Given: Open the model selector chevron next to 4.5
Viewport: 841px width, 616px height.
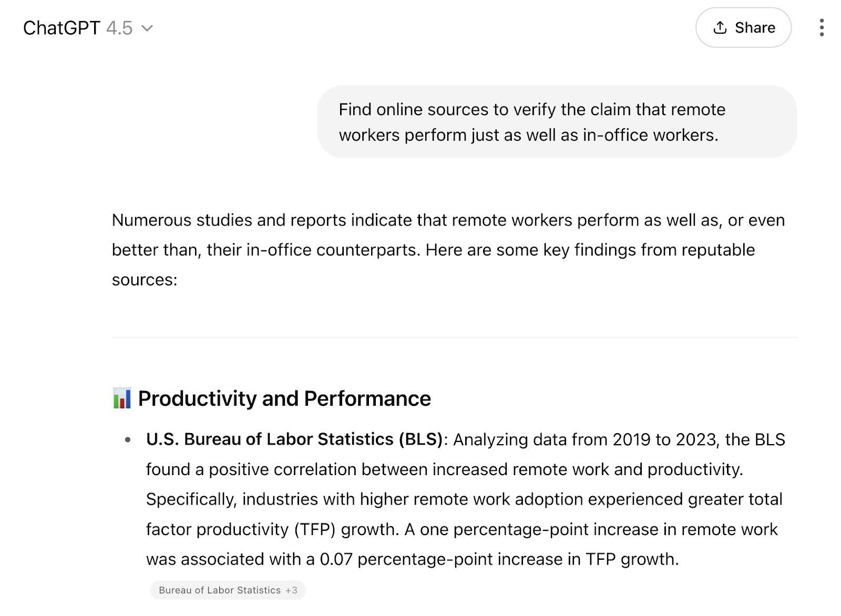Looking at the screenshot, I should tap(147, 29).
